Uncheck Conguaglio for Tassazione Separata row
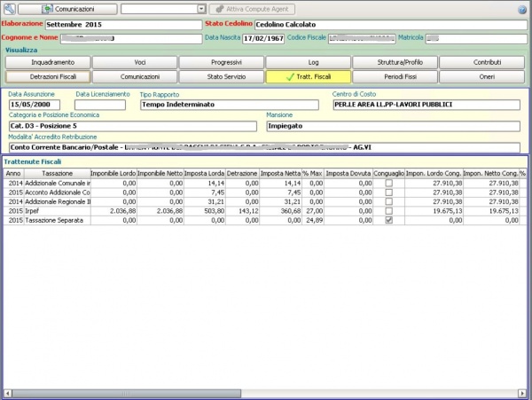The image size is (532, 400). click(x=388, y=220)
